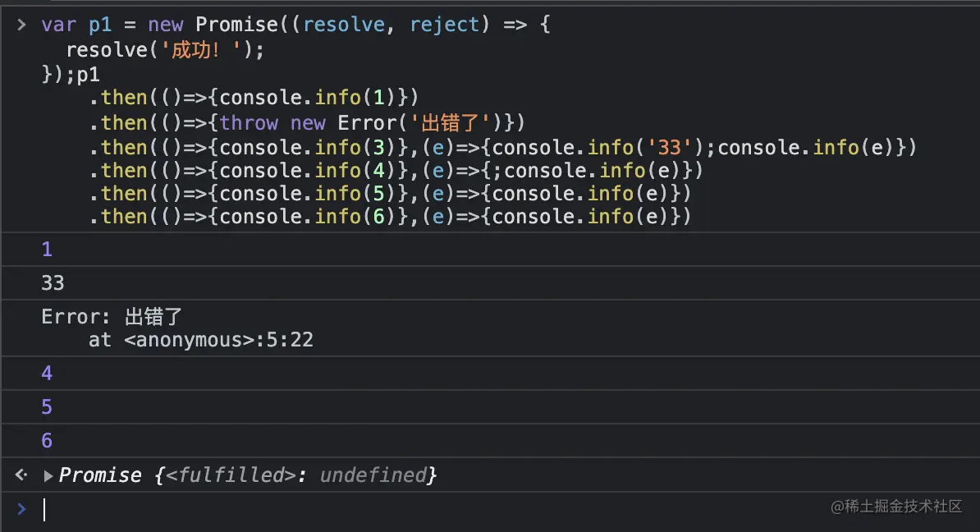Select the console output line '4'
This screenshot has height=532, width=980.
tap(47, 374)
